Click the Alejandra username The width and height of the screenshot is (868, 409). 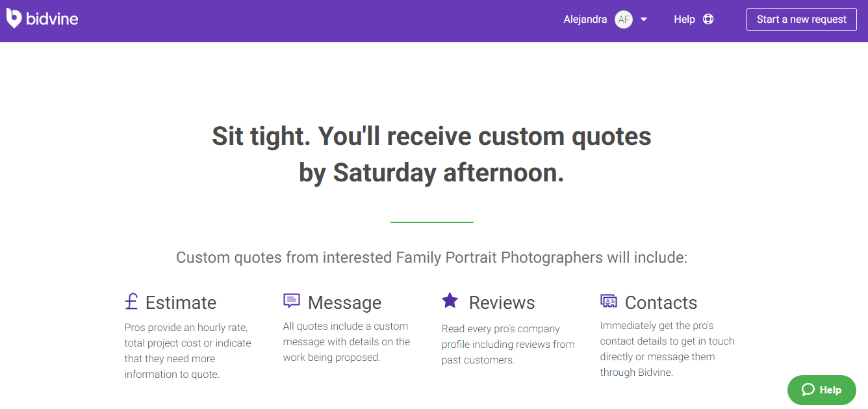585,20
